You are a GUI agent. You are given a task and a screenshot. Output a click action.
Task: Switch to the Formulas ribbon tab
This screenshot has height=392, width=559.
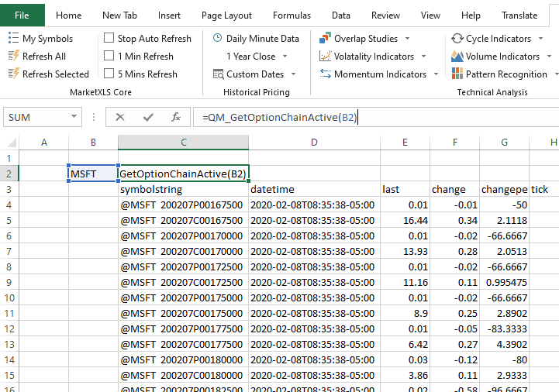(x=292, y=15)
